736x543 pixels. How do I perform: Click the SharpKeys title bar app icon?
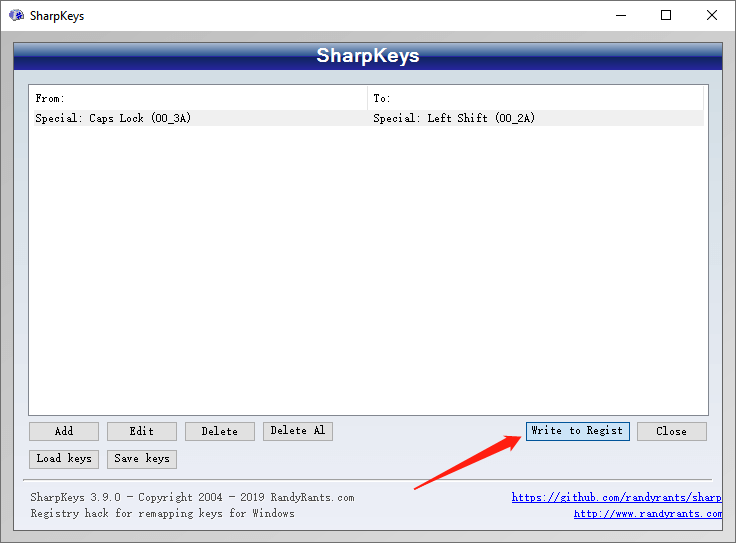(x=16, y=15)
